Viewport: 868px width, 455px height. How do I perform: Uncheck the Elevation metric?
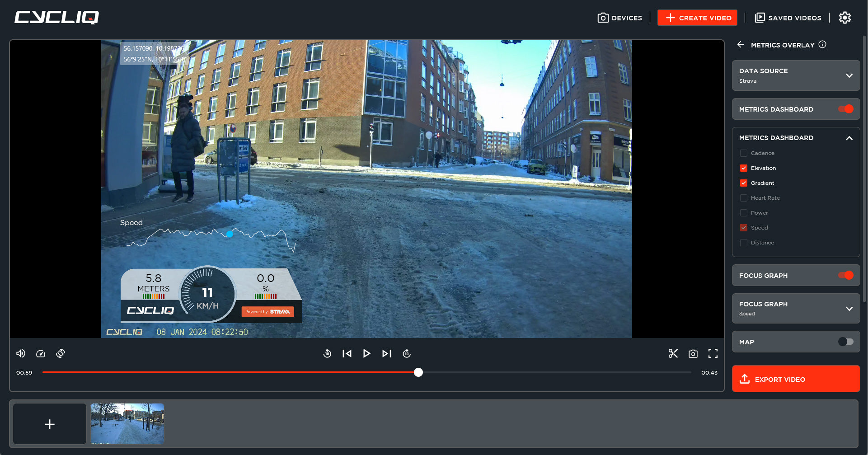click(x=743, y=168)
